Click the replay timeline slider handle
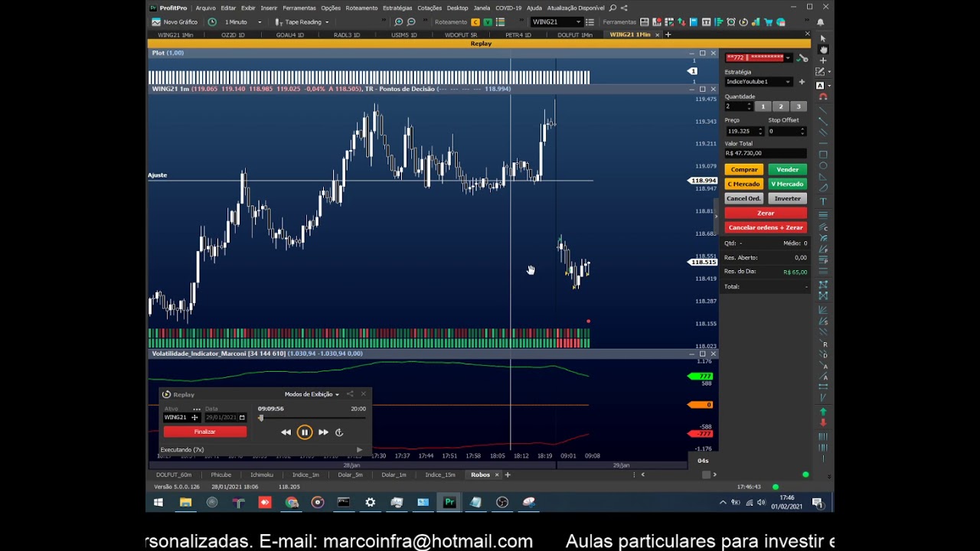The image size is (980, 551). [x=260, y=418]
